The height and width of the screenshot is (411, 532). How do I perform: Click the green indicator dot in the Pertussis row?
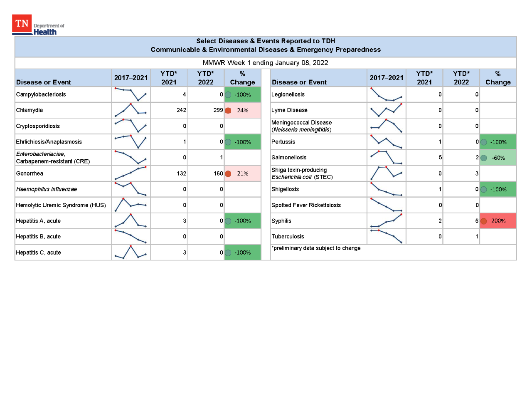(x=484, y=142)
